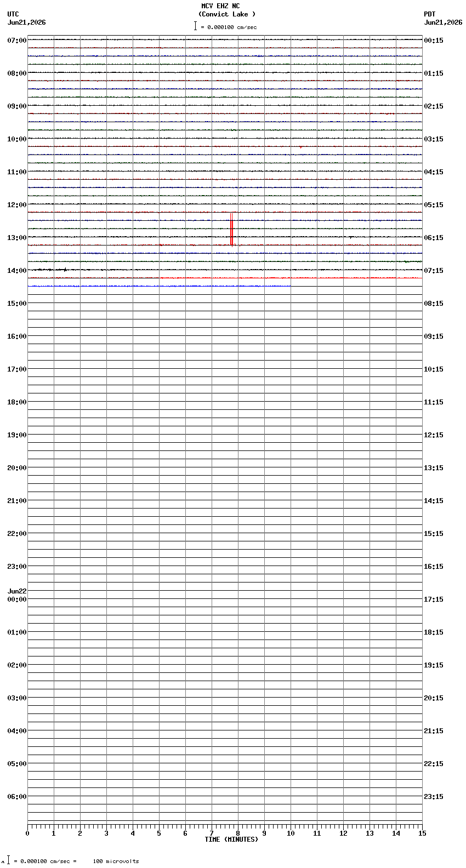Click the 17:15 PDT time label

point(434,599)
